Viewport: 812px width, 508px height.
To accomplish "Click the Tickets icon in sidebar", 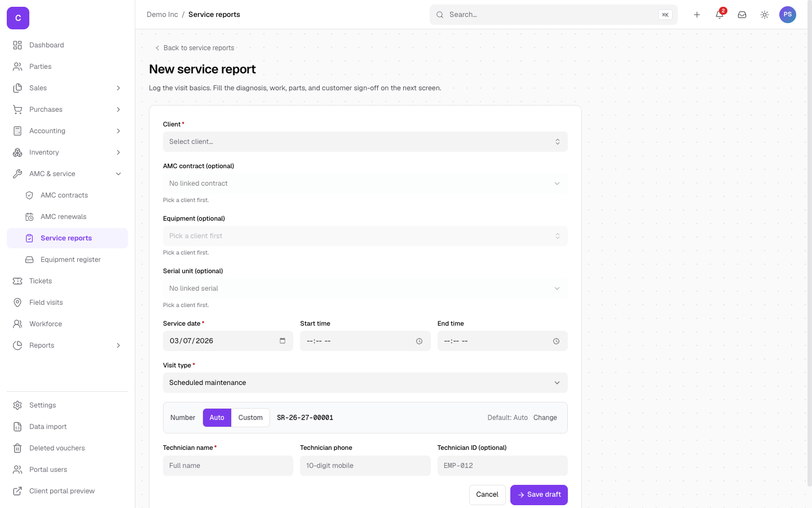I will (17, 281).
